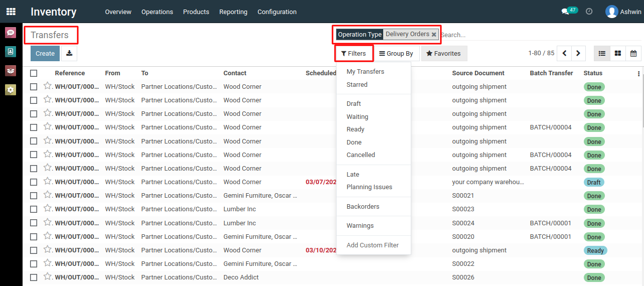Click the search input field
This screenshot has height=286, width=644.
point(540,35)
